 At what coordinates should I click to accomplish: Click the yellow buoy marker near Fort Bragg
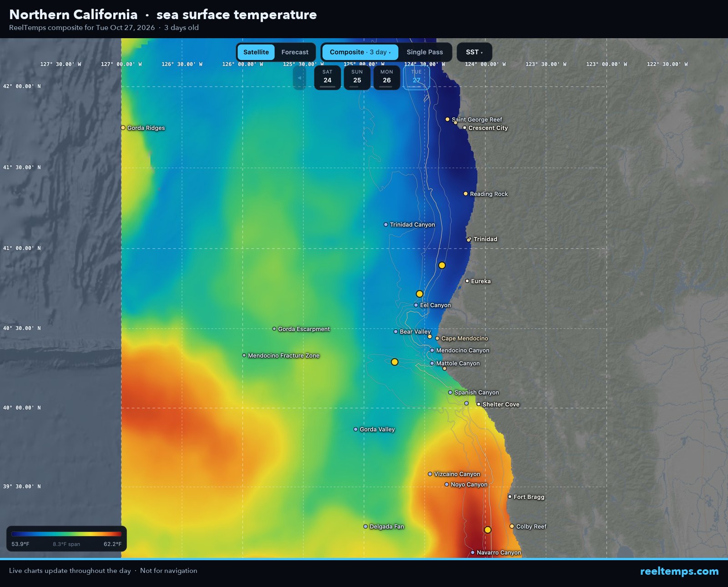(x=488, y=530)
